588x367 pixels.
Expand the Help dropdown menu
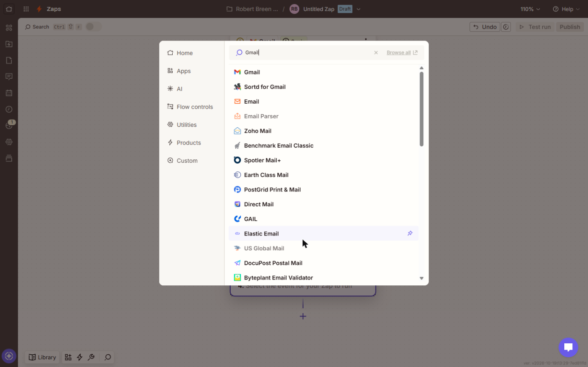[566, 9]
